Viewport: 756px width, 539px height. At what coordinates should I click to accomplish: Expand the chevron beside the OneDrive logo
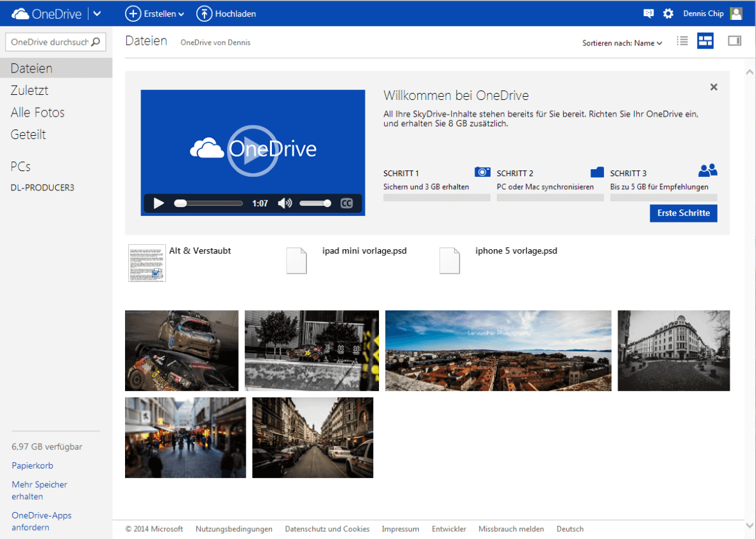pos(95,13)
